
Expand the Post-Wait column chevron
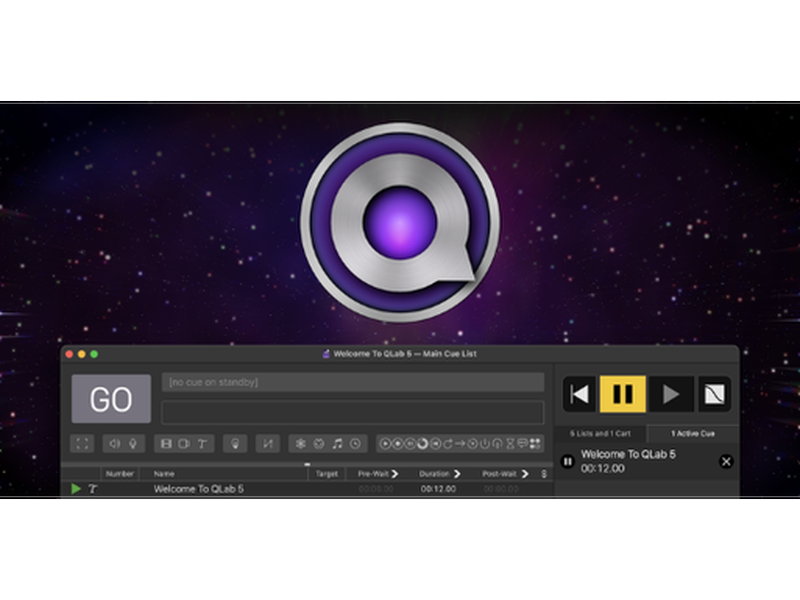pyautogui.click(x=525, y=474)
